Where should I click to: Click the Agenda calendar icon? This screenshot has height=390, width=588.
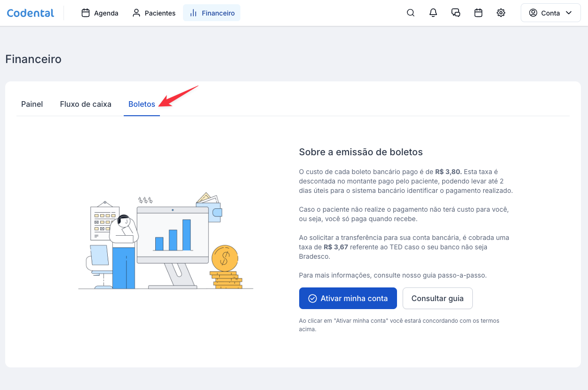(x=86, y=13)
